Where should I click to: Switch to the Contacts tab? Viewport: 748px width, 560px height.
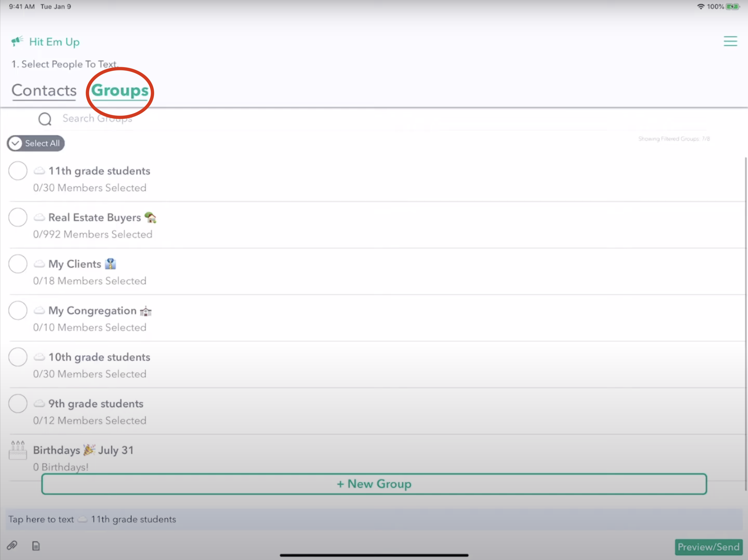44,91
